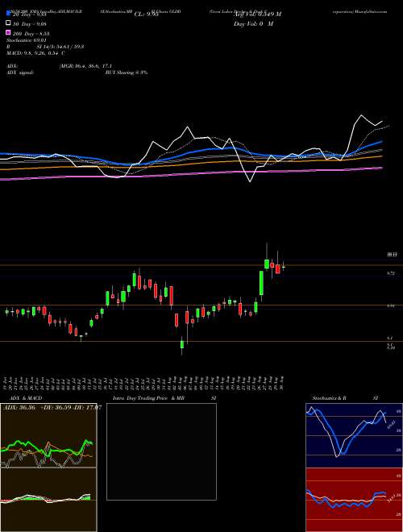Click the site watermark link at top right

tap(360, 11)
